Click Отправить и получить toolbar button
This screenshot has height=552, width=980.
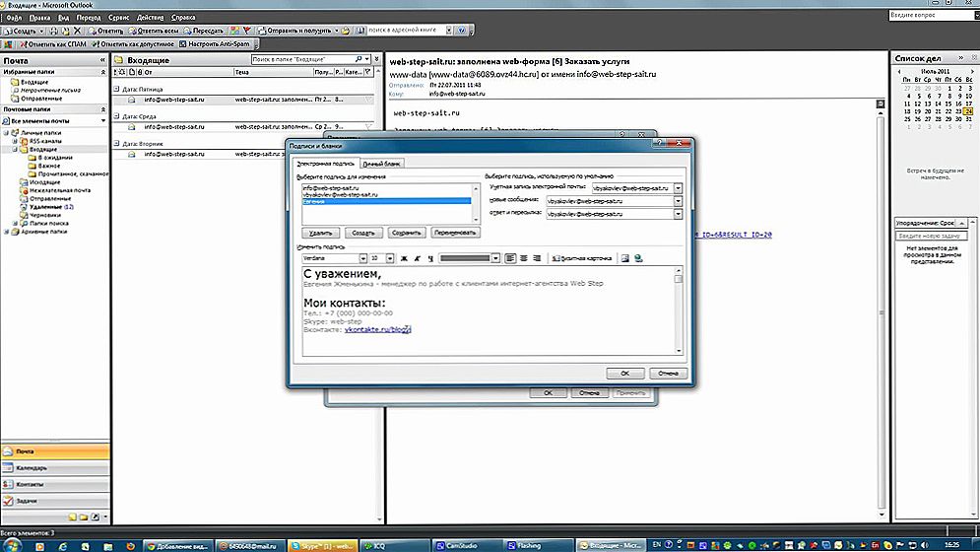click(294, 31)
